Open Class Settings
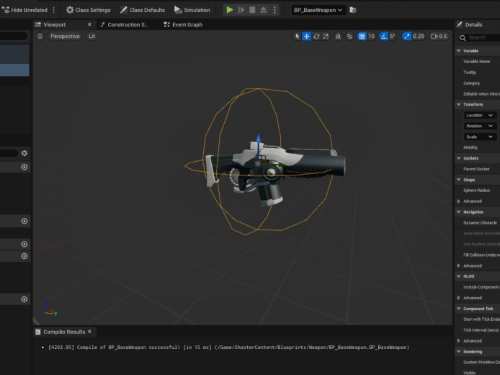 coord(89,10)
